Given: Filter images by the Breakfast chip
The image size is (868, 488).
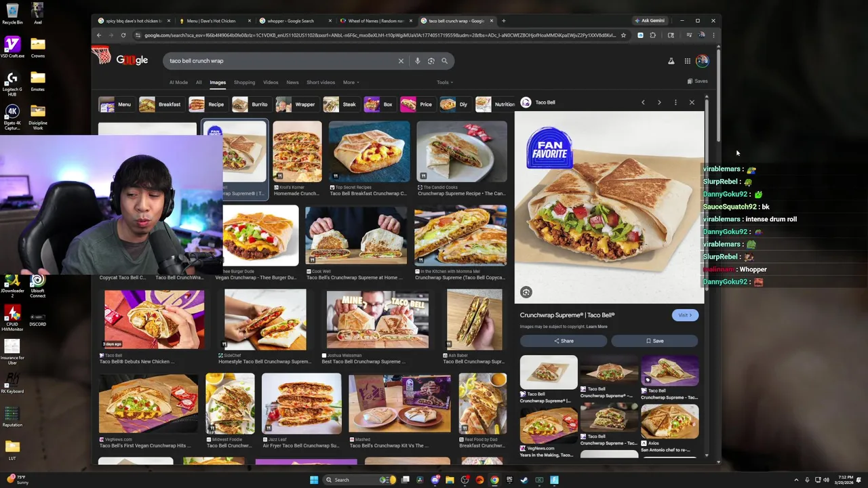Looking at the screenshot, I should coord(160,104).
